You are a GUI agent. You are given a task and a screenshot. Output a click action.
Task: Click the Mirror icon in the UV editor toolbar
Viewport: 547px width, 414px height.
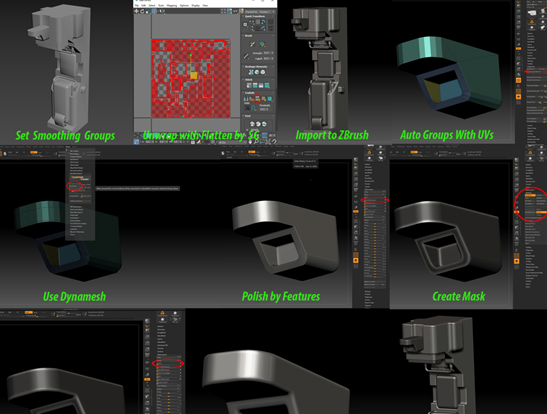tap(163, 11)
